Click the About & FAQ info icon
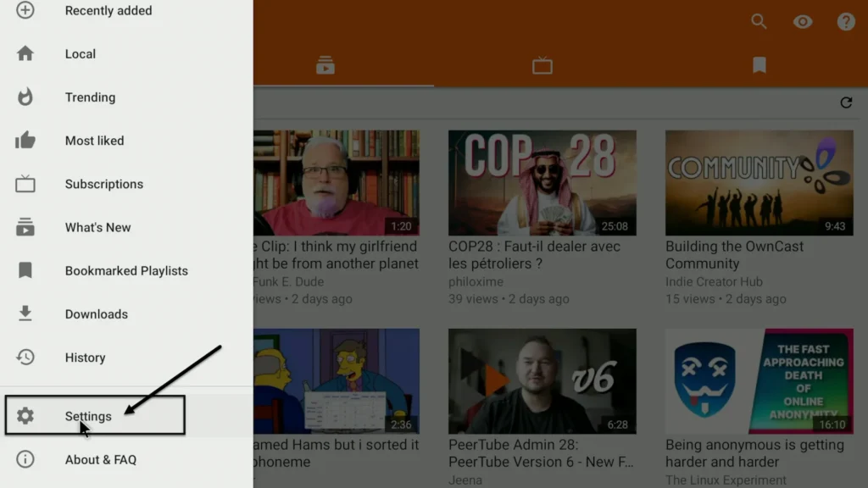The image size is (868, 488). tap(25, 459)
